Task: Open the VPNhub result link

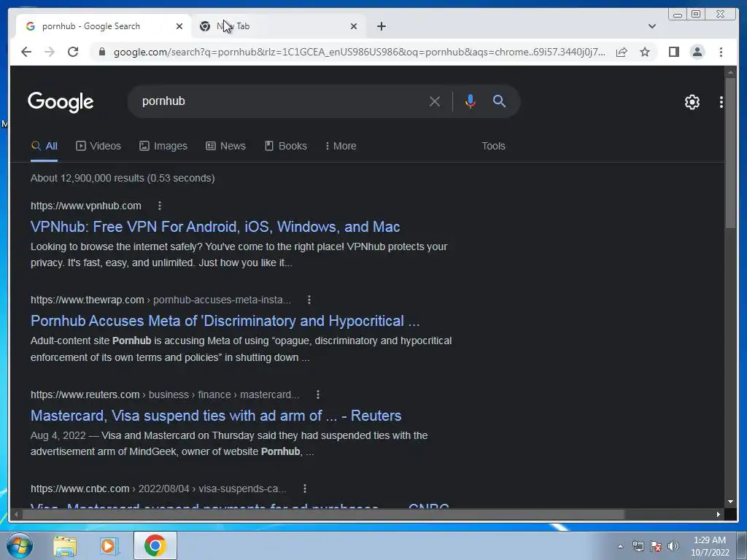Action: (215, 227)
